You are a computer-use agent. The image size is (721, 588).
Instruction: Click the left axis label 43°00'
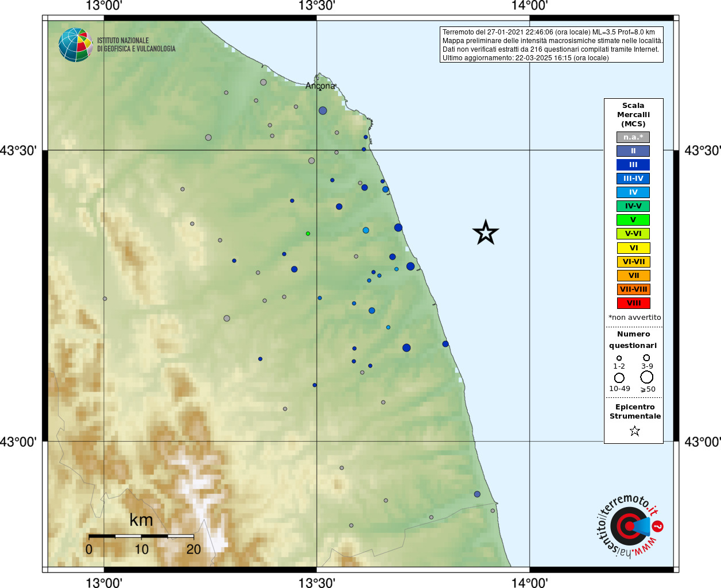click(x=18, y=442)
